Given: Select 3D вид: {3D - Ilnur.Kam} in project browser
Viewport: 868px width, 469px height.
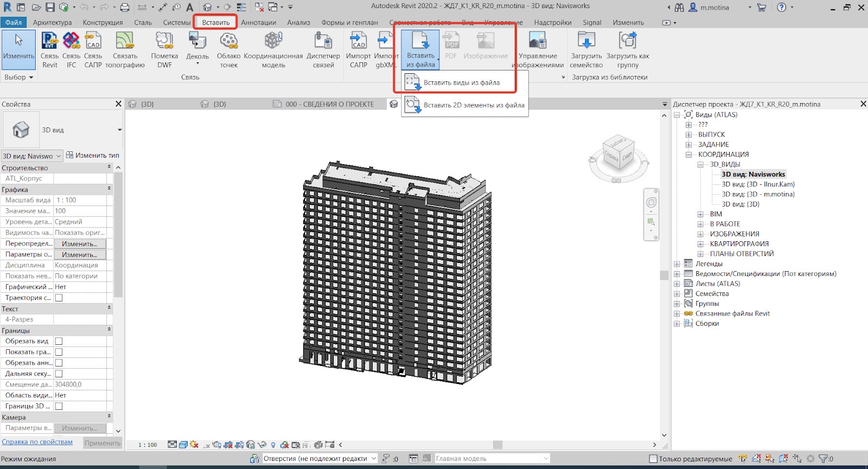Looking at the screenshot, I should pos(758,184).
